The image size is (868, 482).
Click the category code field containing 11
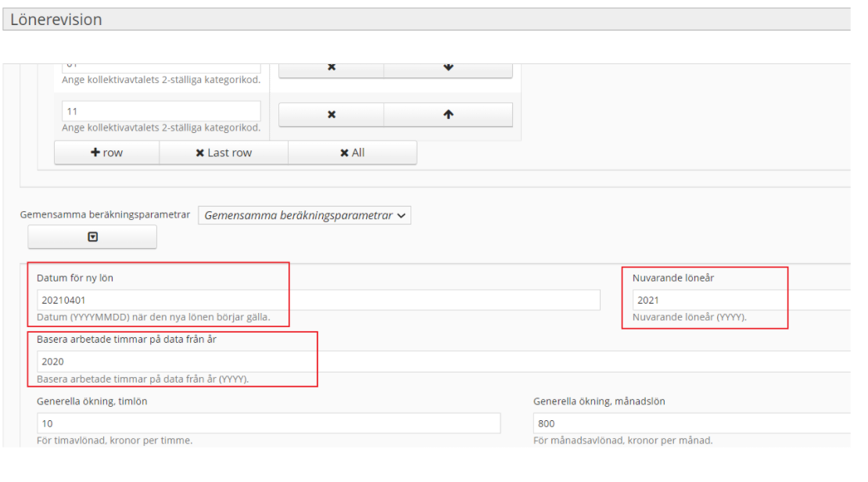tap(161, 111)
